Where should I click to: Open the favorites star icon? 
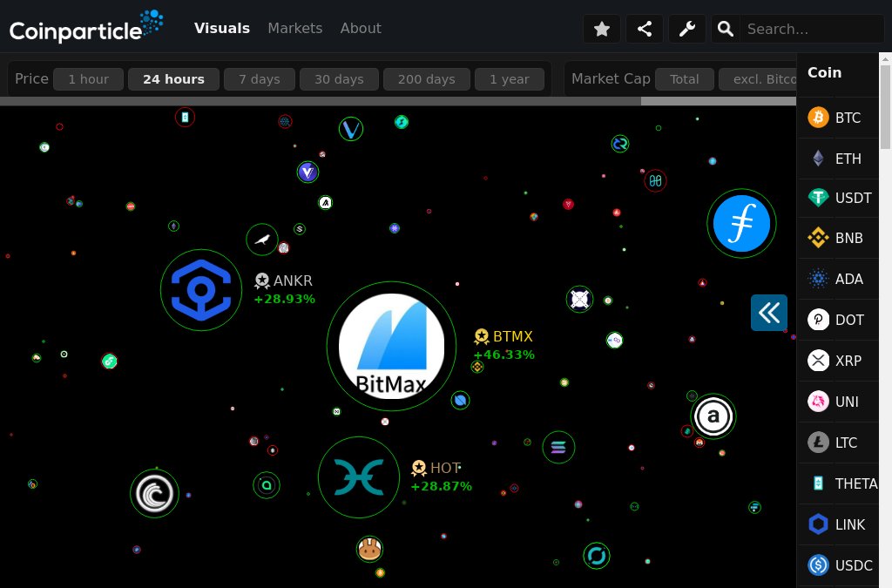click(x=602, y=29)
